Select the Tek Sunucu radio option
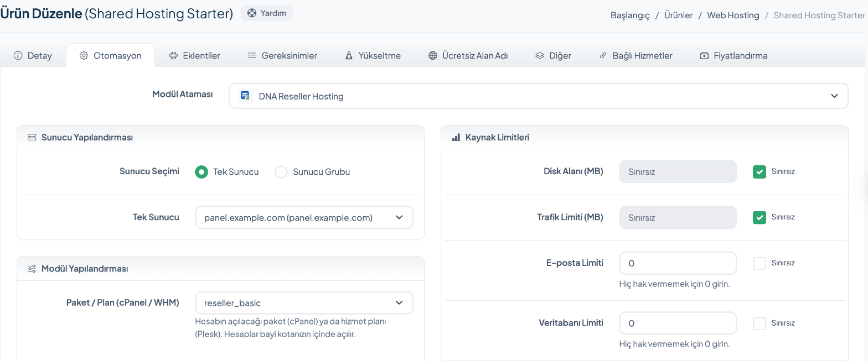 pos(201,172)
